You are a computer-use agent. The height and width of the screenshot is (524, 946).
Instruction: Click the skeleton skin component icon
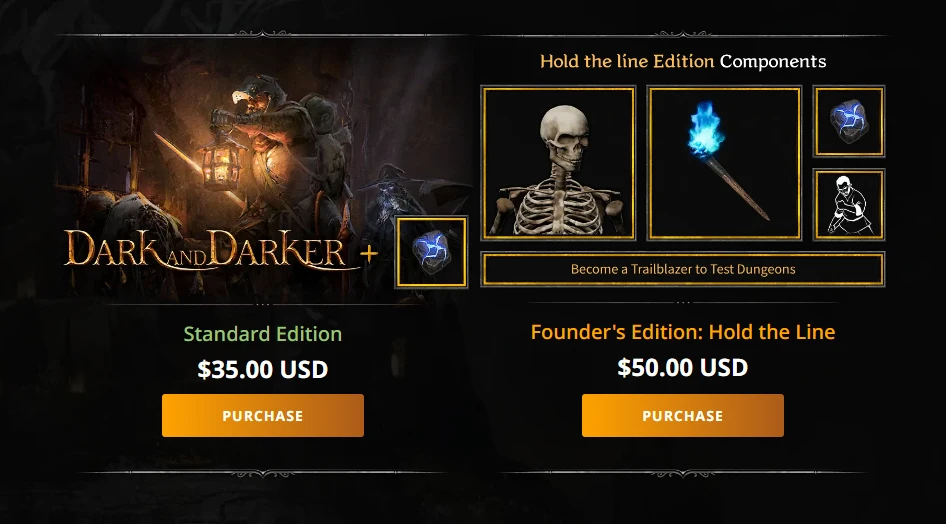click(x=559, y=163)
